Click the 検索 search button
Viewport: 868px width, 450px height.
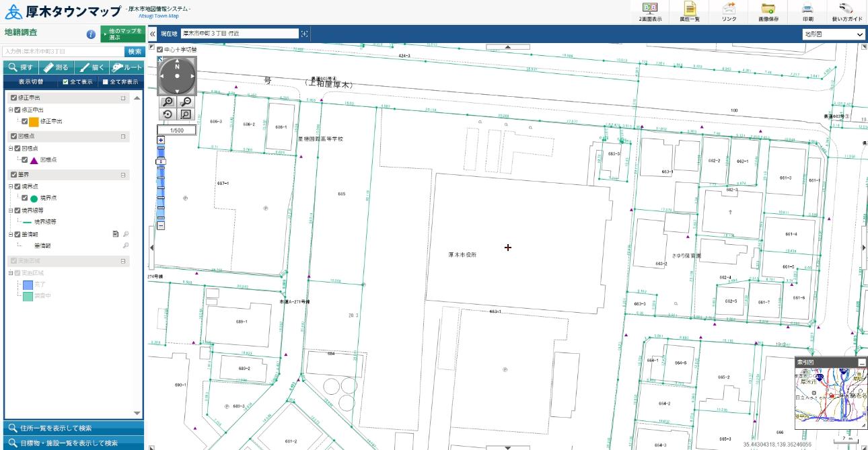click(x=134, y=51)
